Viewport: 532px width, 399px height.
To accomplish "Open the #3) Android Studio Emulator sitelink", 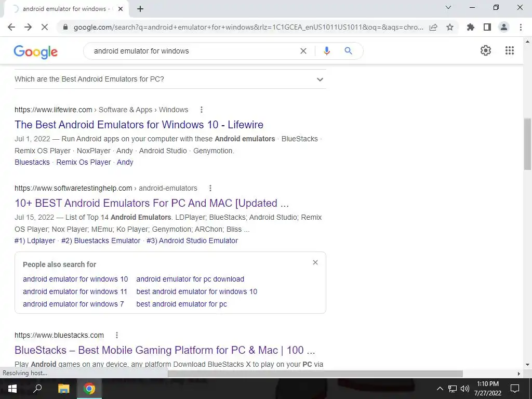I will point(192,241).
